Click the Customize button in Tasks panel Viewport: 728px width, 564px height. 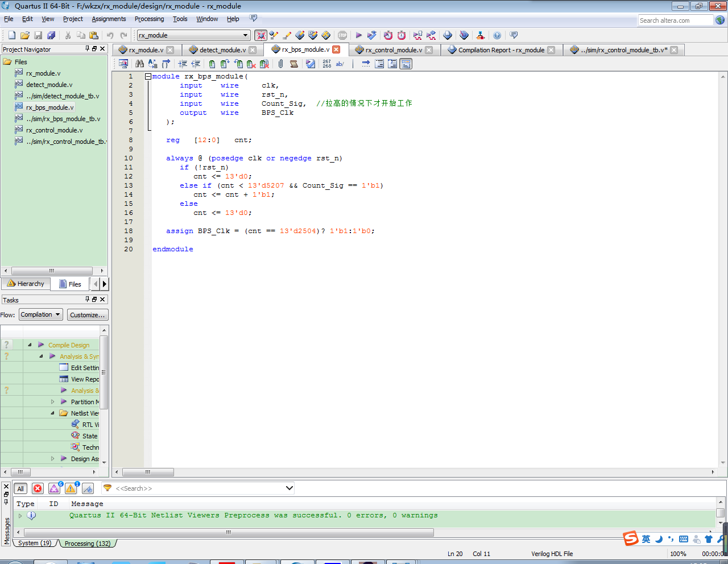point(87,314)
